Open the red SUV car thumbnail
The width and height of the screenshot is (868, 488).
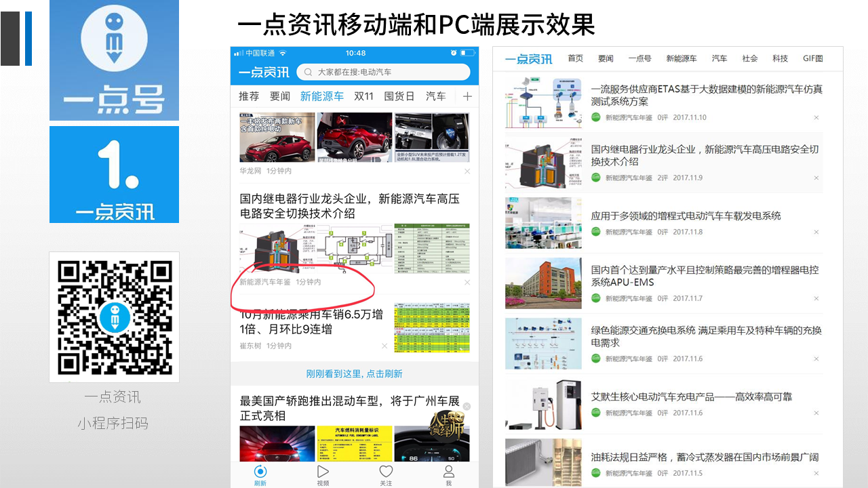point(277,137)
